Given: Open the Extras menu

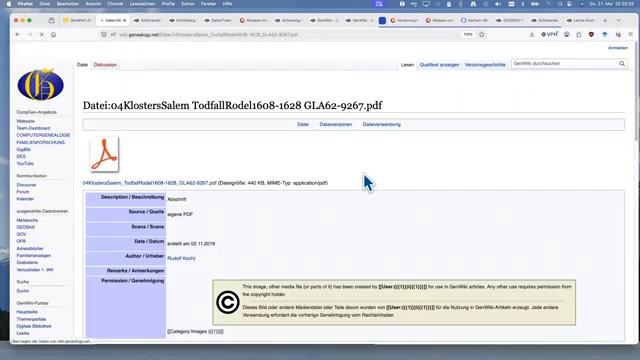Looking at the screenshot, I should [188, 4].
